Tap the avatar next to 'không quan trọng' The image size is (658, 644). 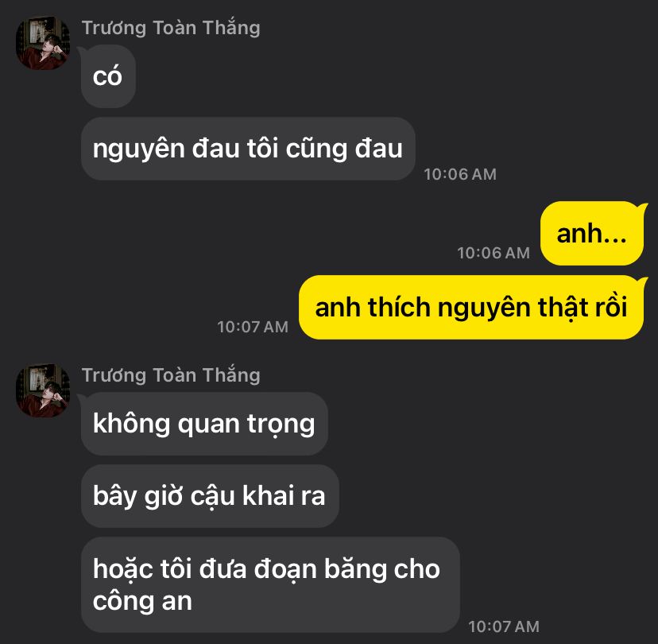[x=42, y=390]
